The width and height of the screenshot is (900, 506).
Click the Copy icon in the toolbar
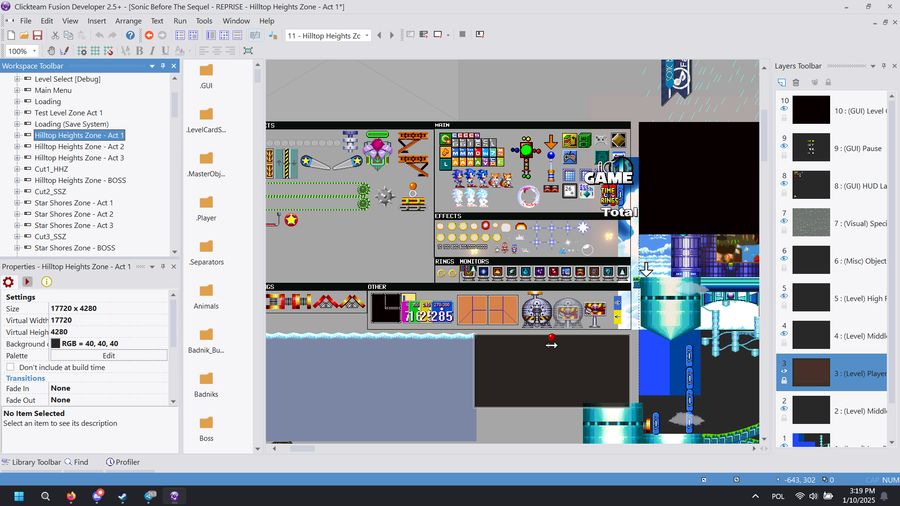68,36
